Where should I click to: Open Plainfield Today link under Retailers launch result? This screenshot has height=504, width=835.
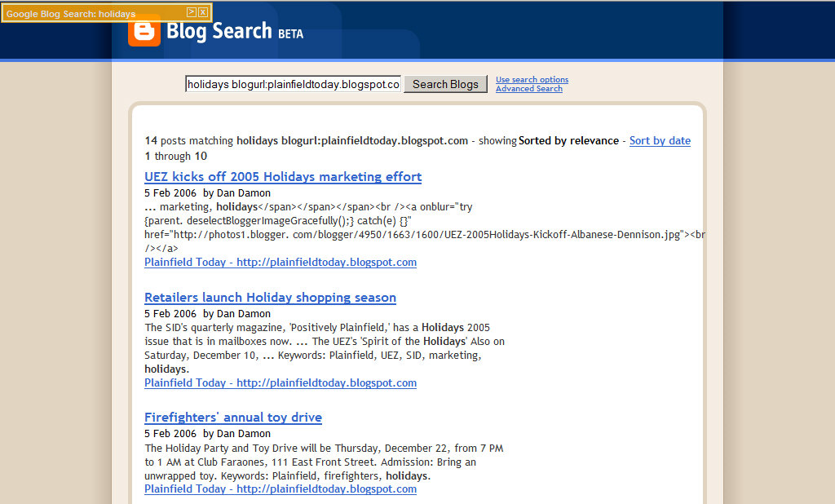point(281,382)
